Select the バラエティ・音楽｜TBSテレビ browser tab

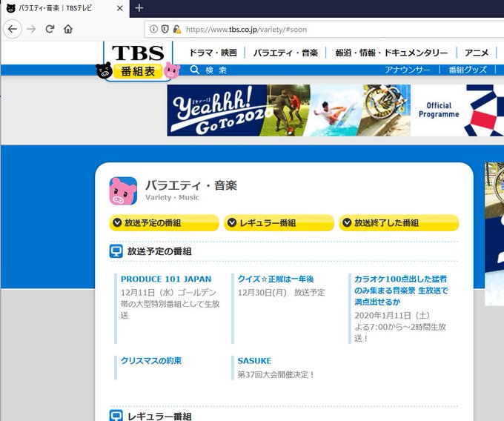click(64, 8)
